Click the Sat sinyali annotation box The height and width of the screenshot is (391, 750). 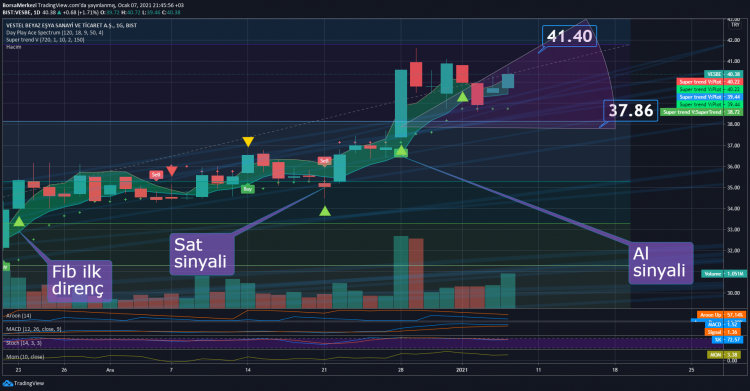[202, 254]
